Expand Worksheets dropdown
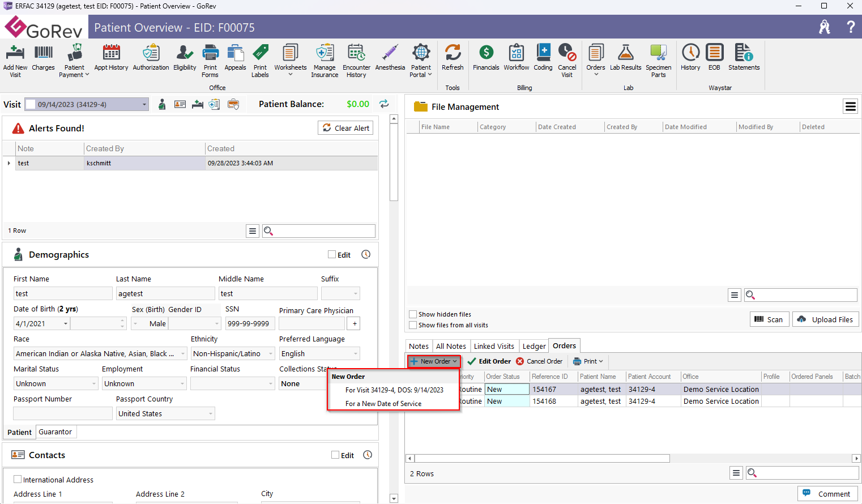Screen dimensions: 862x504 [291, 74]
